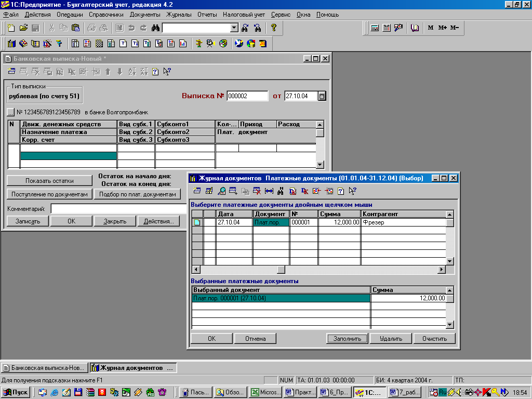Screen dimensions: 532x399
Task: Switch to Банковская выписка-Нов... window tab
Action: pos(45,368)
